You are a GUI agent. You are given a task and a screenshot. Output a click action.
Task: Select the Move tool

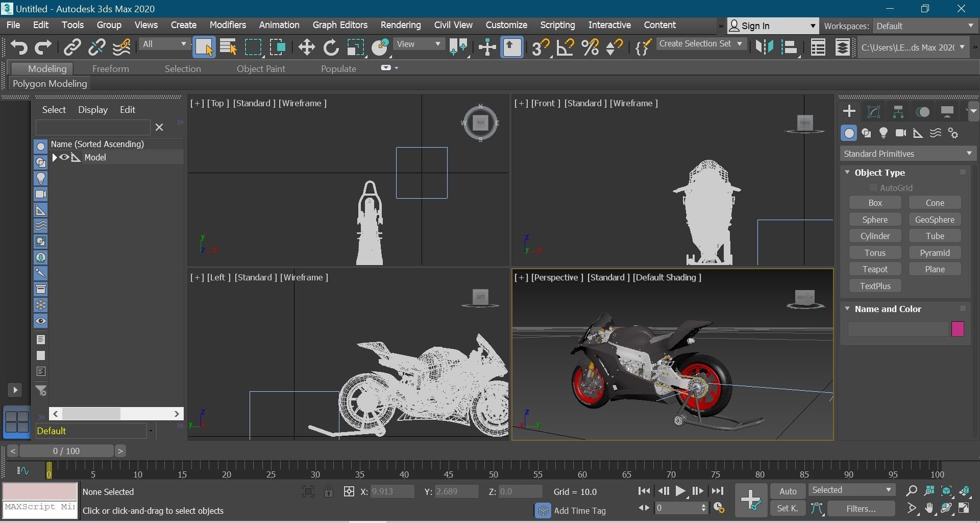click(x=306, y=47)
